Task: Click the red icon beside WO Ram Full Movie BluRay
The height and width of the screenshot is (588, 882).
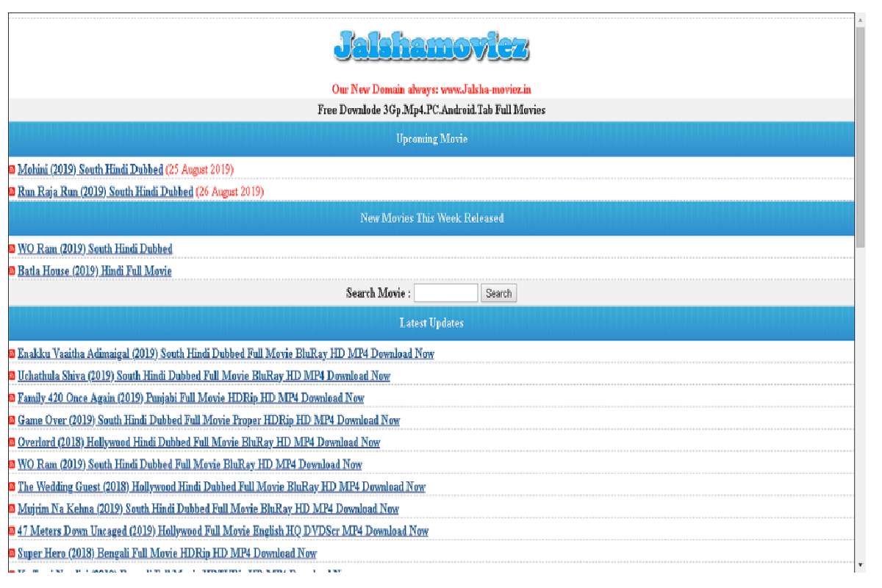Action: 12,465
